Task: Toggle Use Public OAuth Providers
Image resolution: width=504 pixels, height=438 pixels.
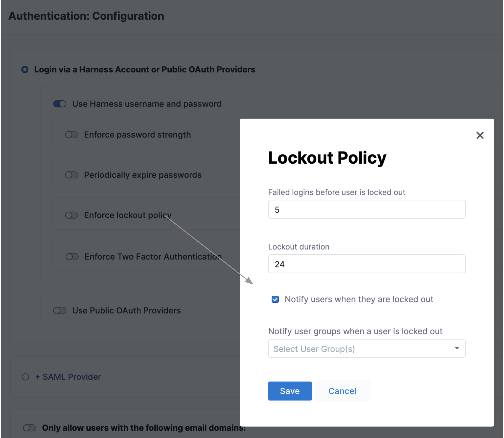Action: (60, 311)
